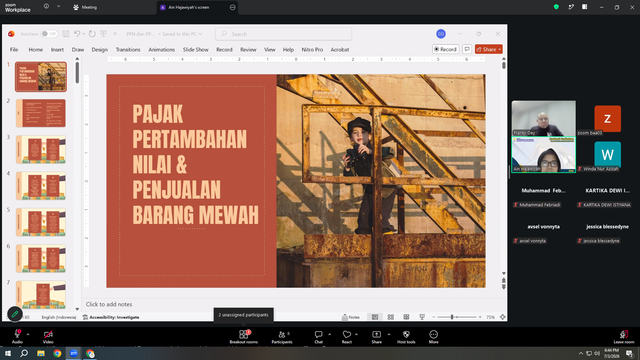Switch to the Meeting tab in Zoom
Viewport: 640px width, 360px height.
click(x=85, y=7)
